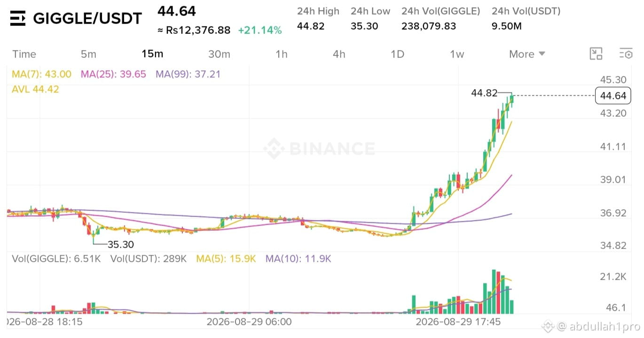Click the Vol(USDT): 289K label
This screenshot has width=644, height=338.
click(x=149, y=258)
